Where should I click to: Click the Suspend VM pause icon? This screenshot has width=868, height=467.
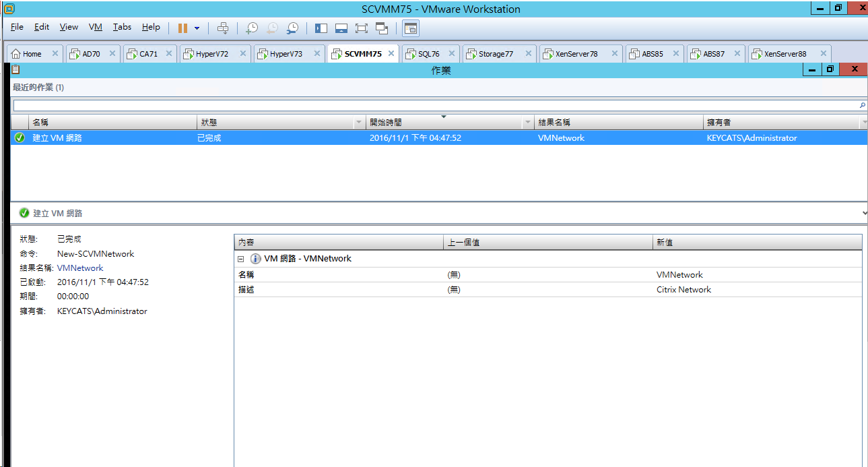point(182,28)
